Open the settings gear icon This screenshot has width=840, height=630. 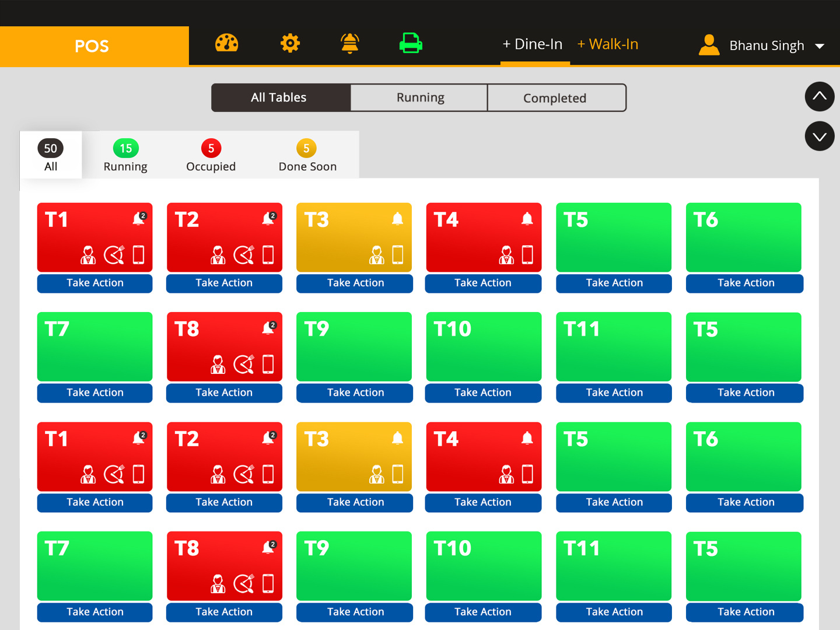pos(290,43)
